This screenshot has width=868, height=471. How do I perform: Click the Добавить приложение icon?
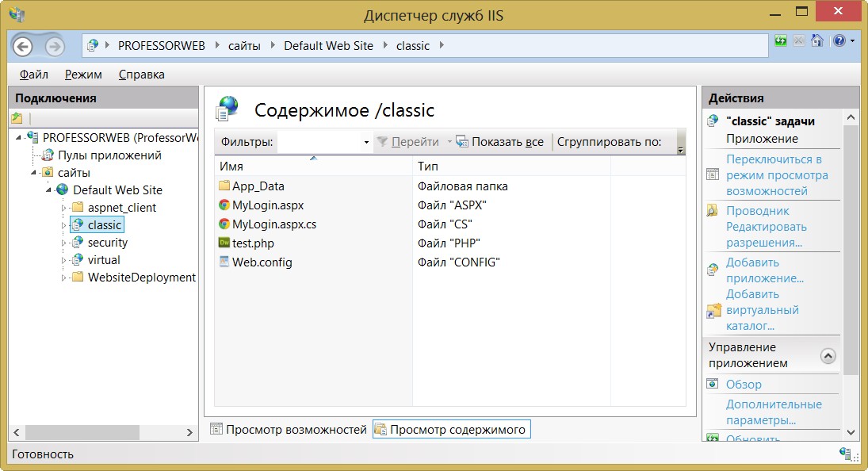tap(713, 270)
